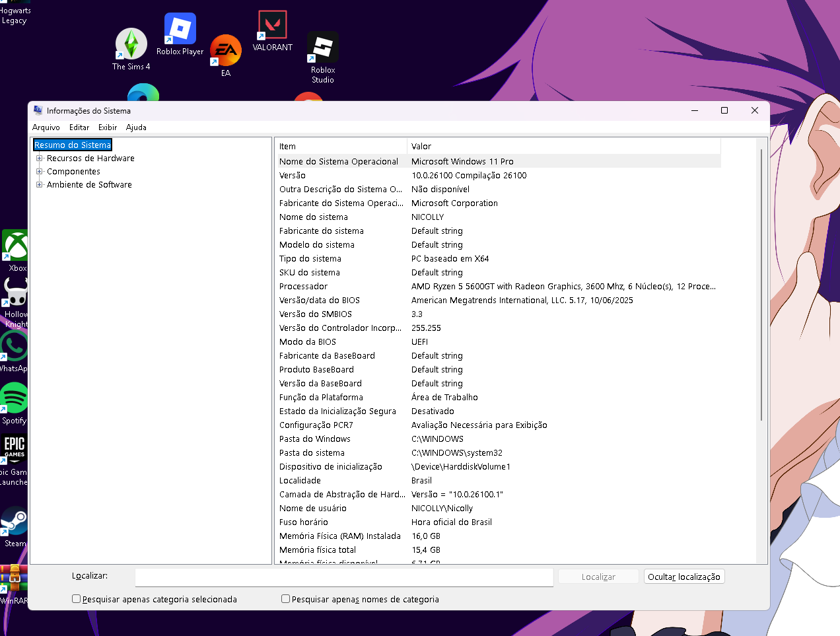Launch the Roblox Player desktop icon
The width and height of the screenshot is (840, 636).
click(180, 30)
